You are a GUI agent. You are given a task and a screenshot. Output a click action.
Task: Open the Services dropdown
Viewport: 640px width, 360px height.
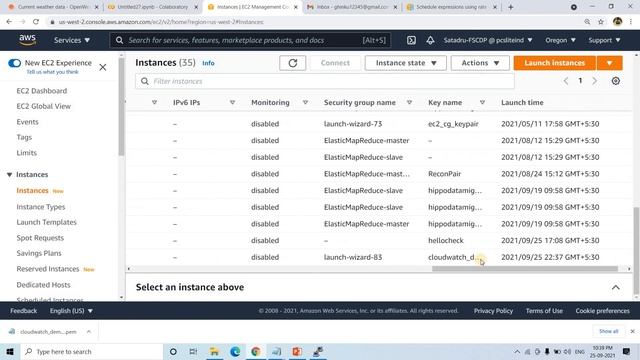tap(72, 40)
